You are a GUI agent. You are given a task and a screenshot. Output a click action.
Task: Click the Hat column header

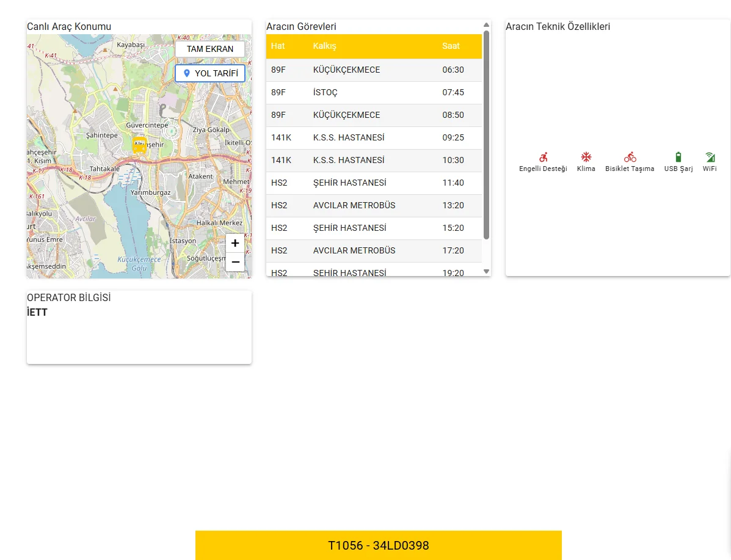[278, 46]
